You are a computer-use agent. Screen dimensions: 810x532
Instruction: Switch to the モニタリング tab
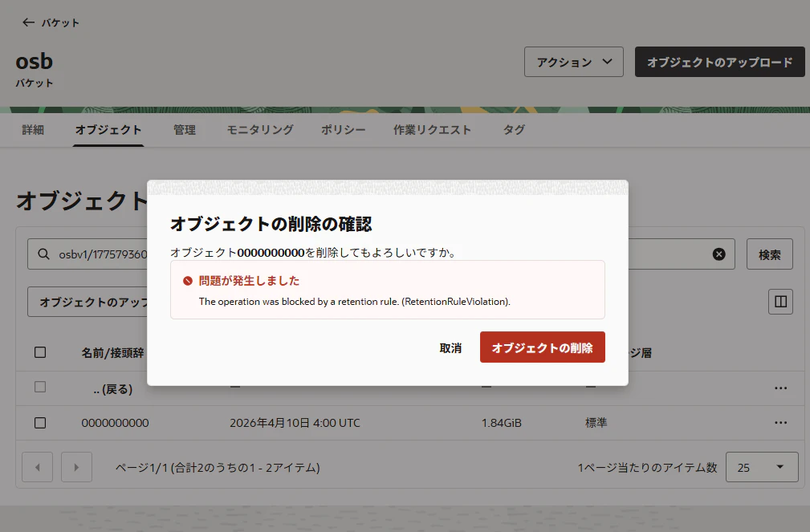[260, 130]
